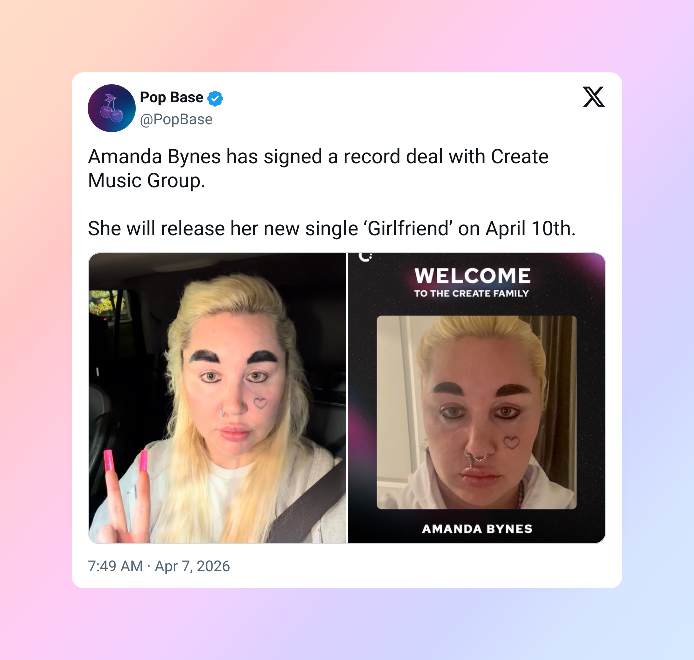Click the Pop Base cherry avatar
694x660 pixels.
(112, 108)
